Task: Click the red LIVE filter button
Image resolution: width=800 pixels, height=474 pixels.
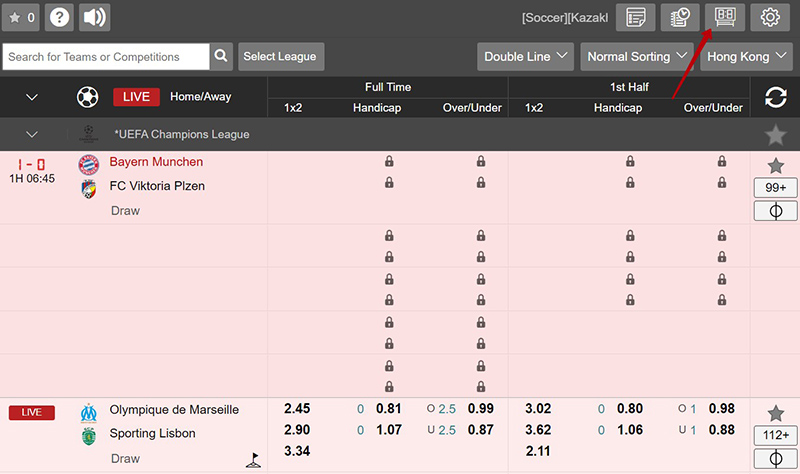Action: click(136, 97)
